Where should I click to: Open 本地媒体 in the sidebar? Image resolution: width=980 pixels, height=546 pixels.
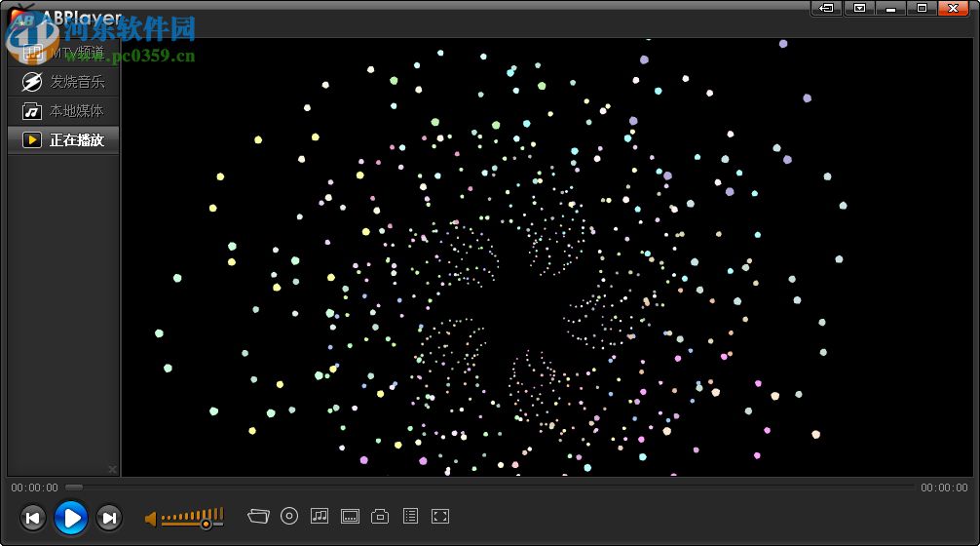point(63,111)
